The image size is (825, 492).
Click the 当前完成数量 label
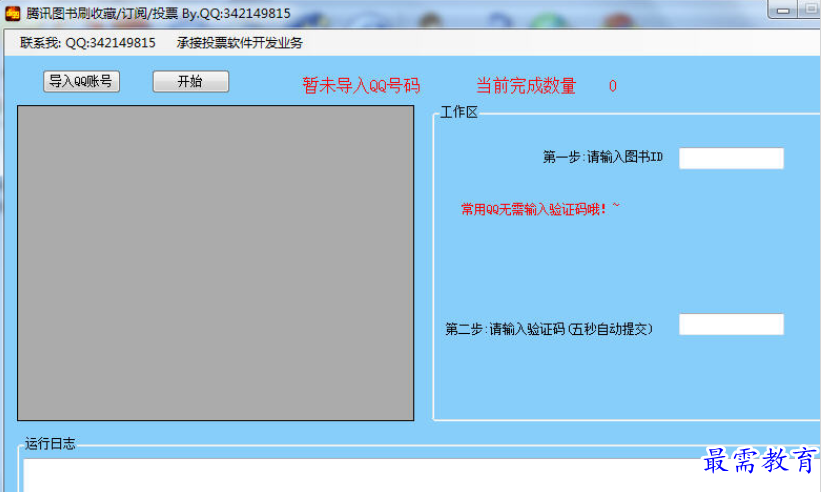(526, 85)
